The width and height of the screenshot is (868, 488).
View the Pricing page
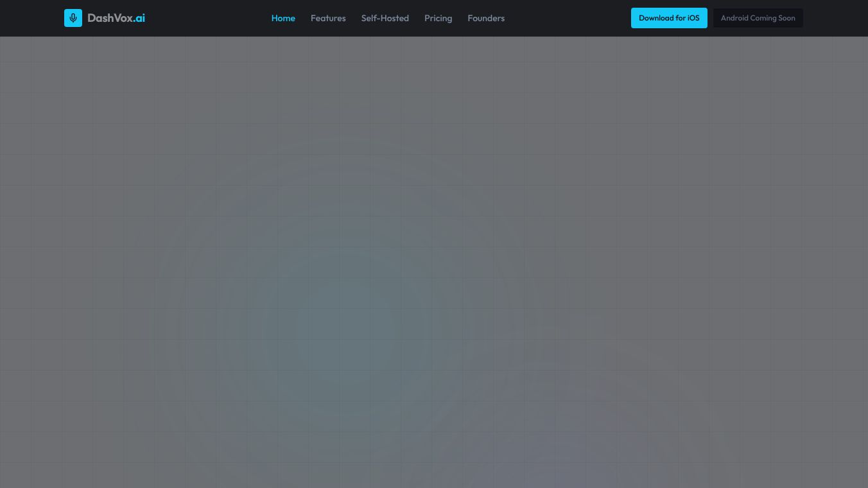(438, 18)
